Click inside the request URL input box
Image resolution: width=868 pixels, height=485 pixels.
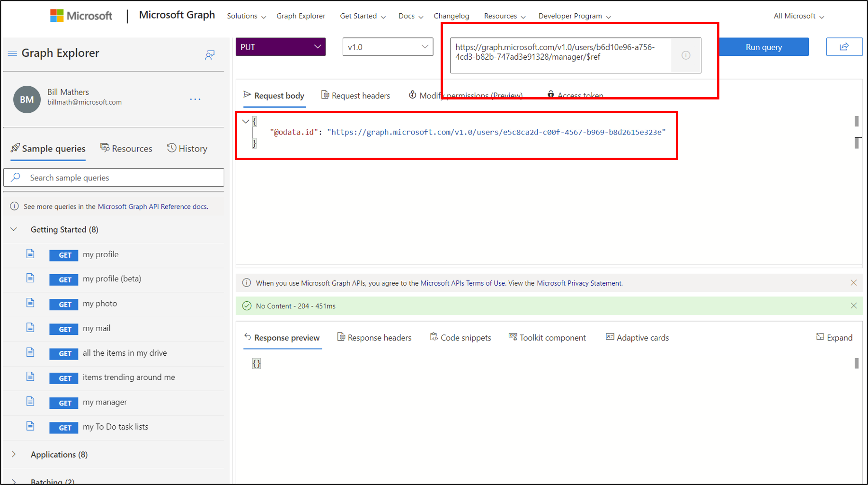[x=561, y=55]
